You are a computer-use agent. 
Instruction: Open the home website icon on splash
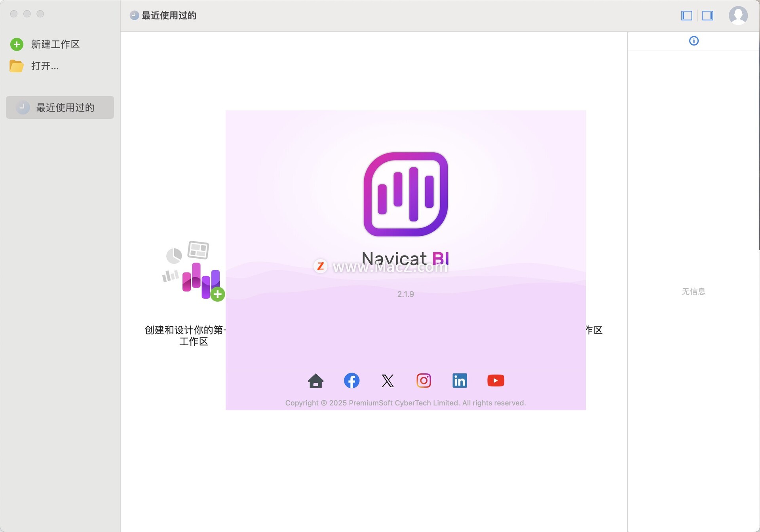tap(315, 381)
